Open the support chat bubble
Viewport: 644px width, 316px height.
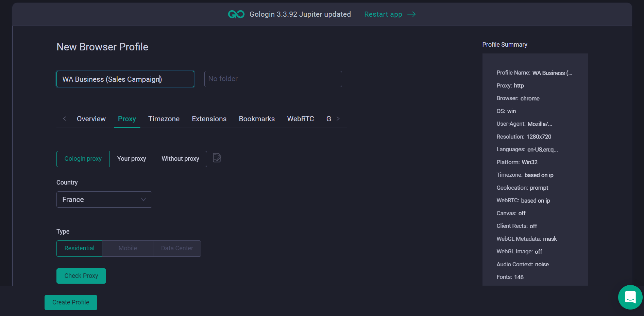[630, 297]
